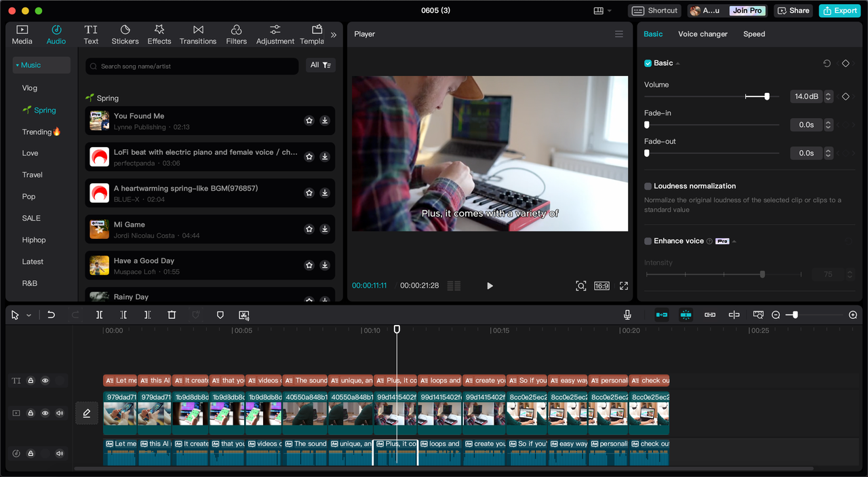Switch to the Voice changer tab

pyautogui.click(x=703, y=34)
